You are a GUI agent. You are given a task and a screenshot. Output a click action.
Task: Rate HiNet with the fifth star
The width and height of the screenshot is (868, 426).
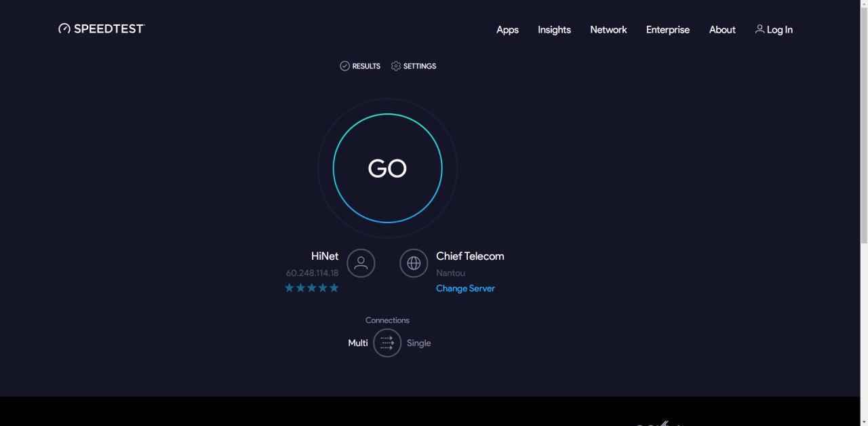coord(334,288)
